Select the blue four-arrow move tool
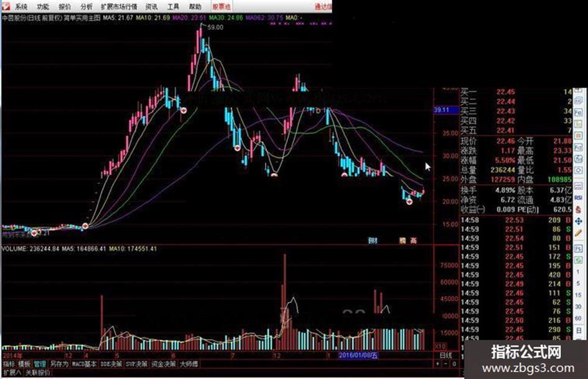 pyautogui.click(x=578, y=222)
